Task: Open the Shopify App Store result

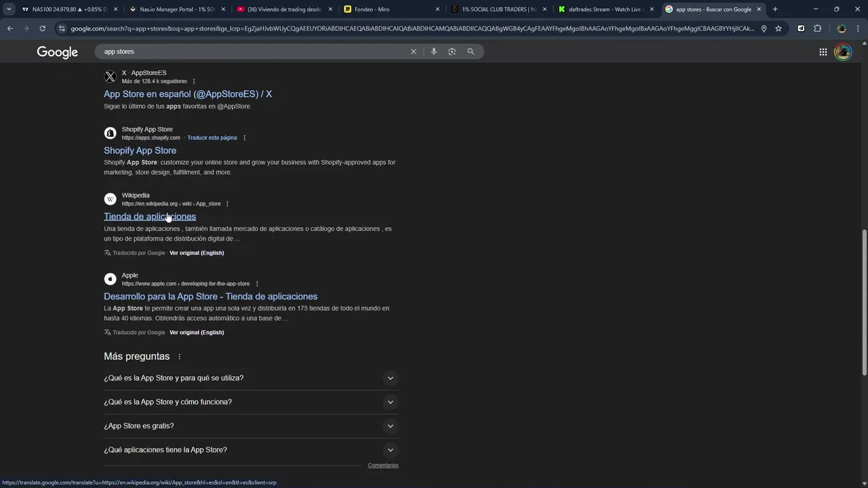Action: tap(140, 150)
